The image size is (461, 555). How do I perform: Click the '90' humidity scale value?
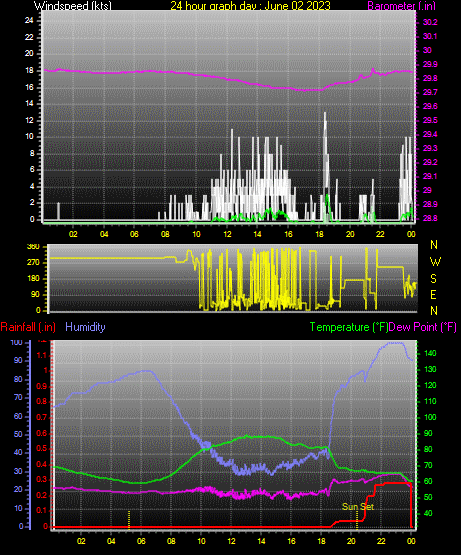tap(18, 360)
